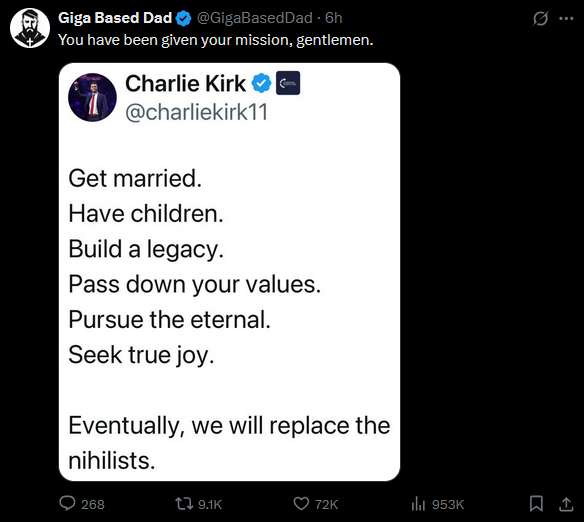The width and height of the screenshot is (584, 522).
Task: Click the 72K likes count
Action: (x=327, y=505)
